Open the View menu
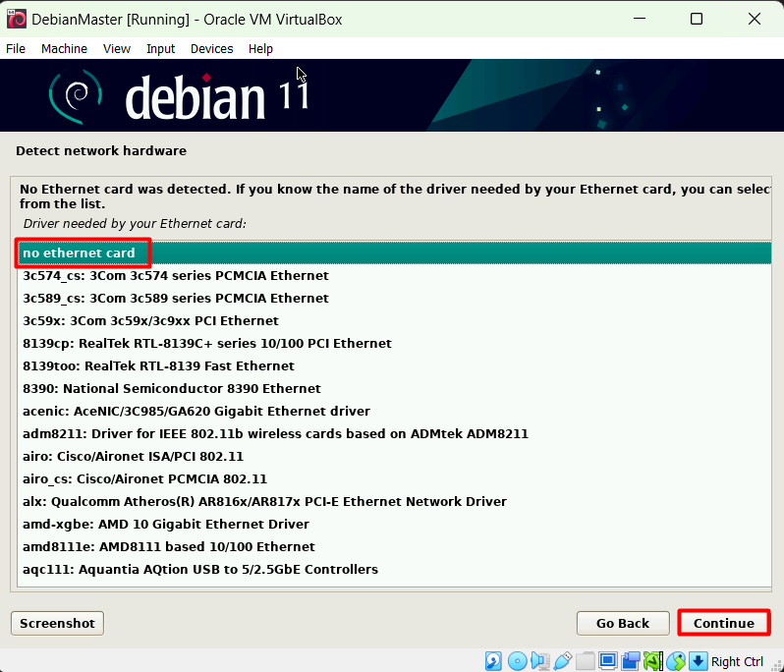This screenshot has width=784, height=672. click(117, 48)
